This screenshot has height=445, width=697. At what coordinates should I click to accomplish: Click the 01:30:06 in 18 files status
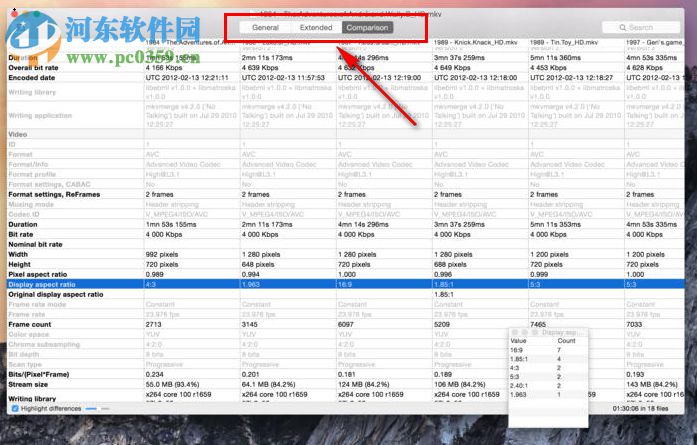(x=640, y=408)
